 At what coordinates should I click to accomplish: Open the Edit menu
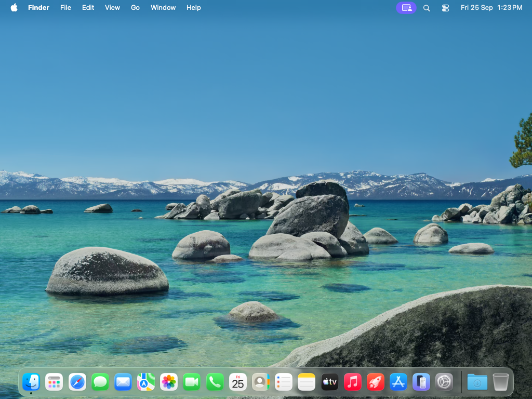[88, 7]
